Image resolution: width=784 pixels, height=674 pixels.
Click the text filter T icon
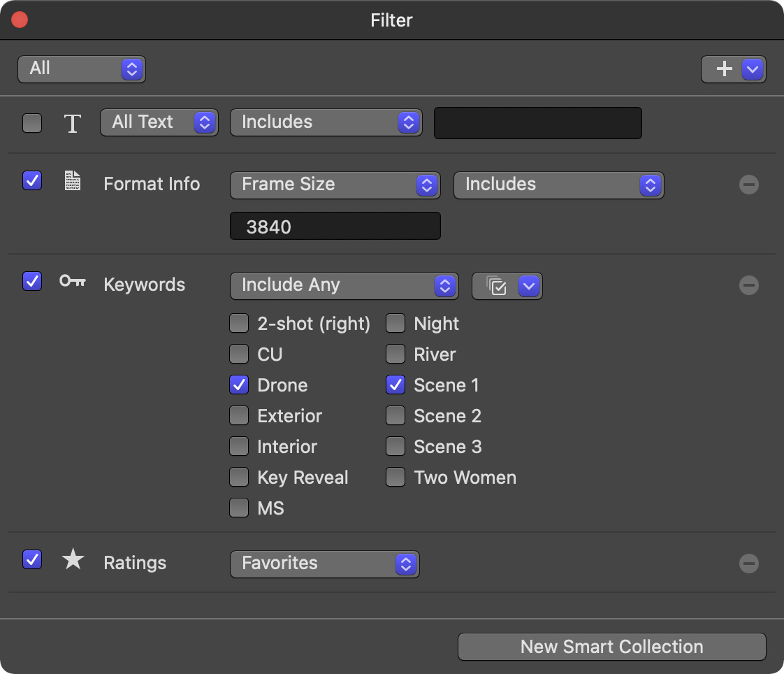pos(73,123)
